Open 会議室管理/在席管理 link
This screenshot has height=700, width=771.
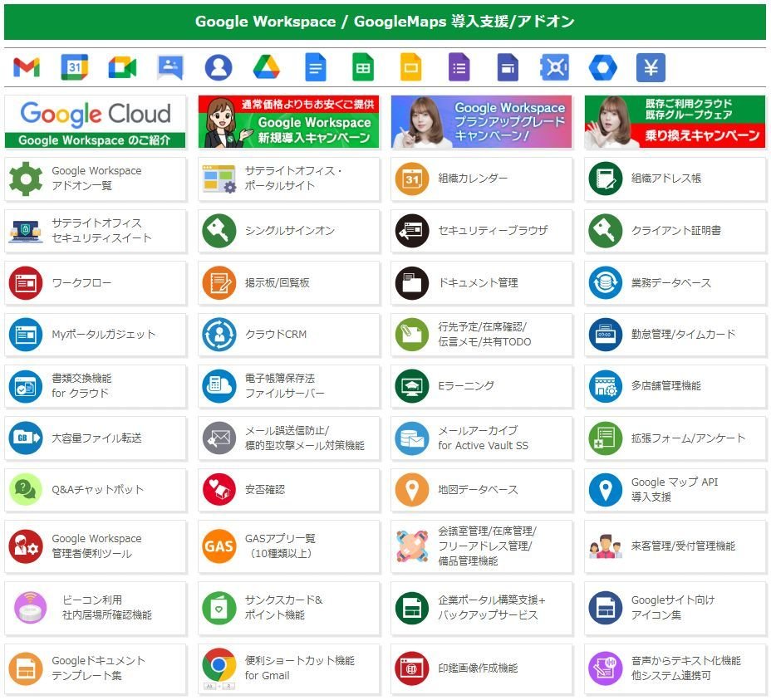pyautogui.click(x=481, y=546)
